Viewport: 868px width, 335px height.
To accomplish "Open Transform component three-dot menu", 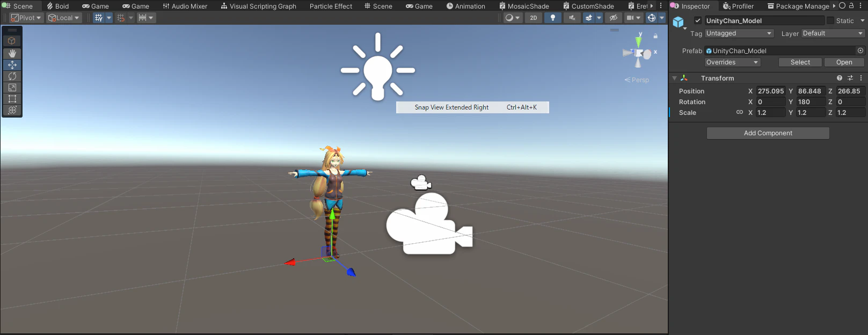I will click(861, 78).
